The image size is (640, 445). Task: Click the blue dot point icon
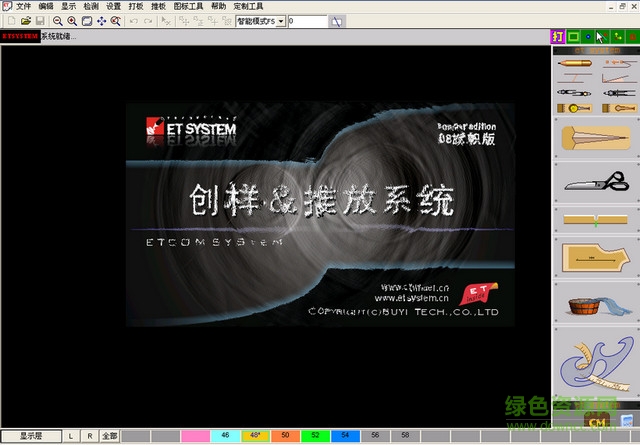[588, 36]
